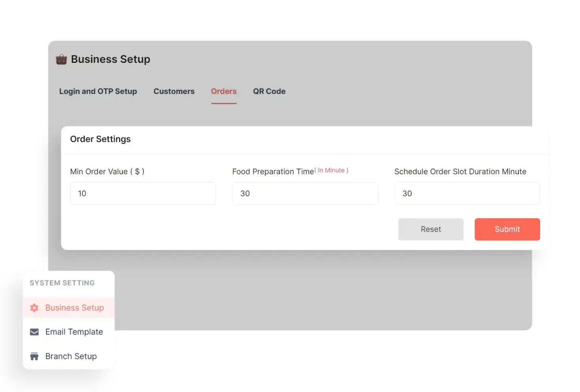Click the '( In Minute )' note
The width and height of the screenshot is (580, 392).
coord(331,170)
